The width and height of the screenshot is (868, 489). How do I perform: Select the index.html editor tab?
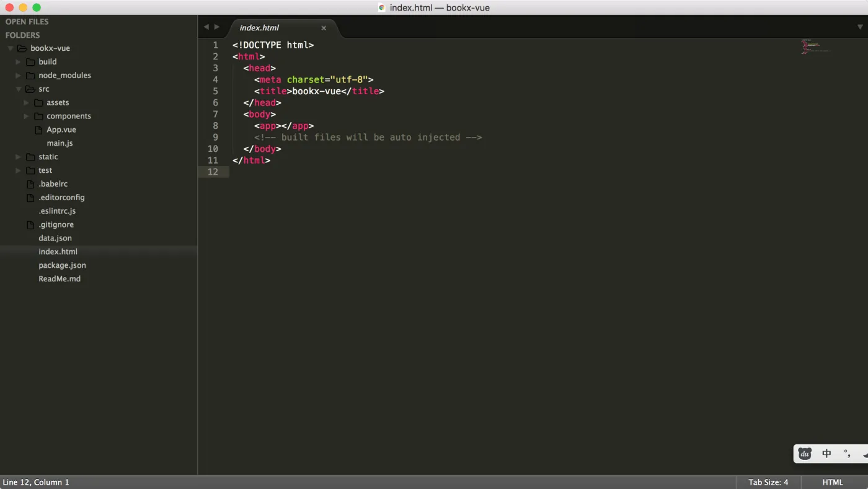coord(283,28)
